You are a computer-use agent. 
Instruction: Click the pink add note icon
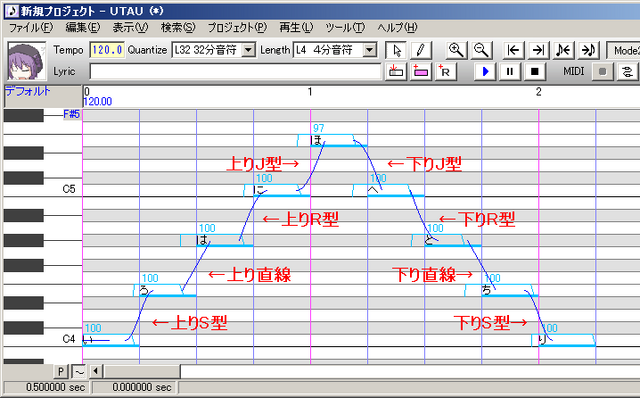coord(421,72)
